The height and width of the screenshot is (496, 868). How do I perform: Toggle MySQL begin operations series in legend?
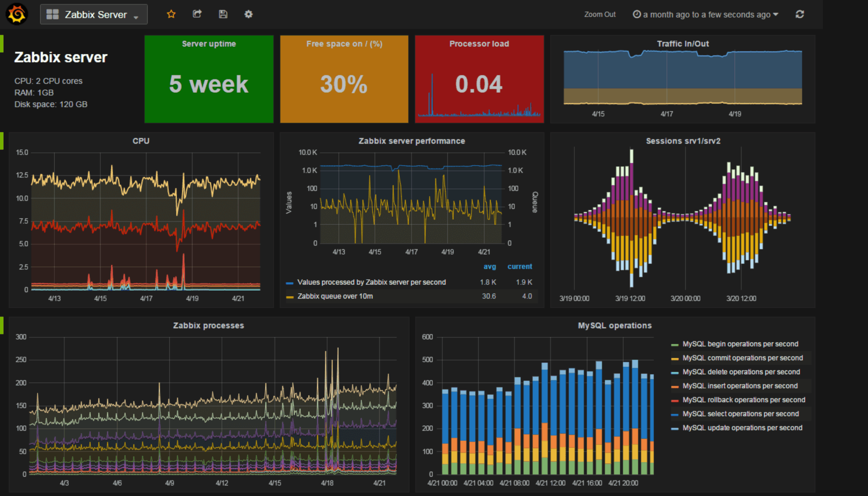click(x=740, y=344)
